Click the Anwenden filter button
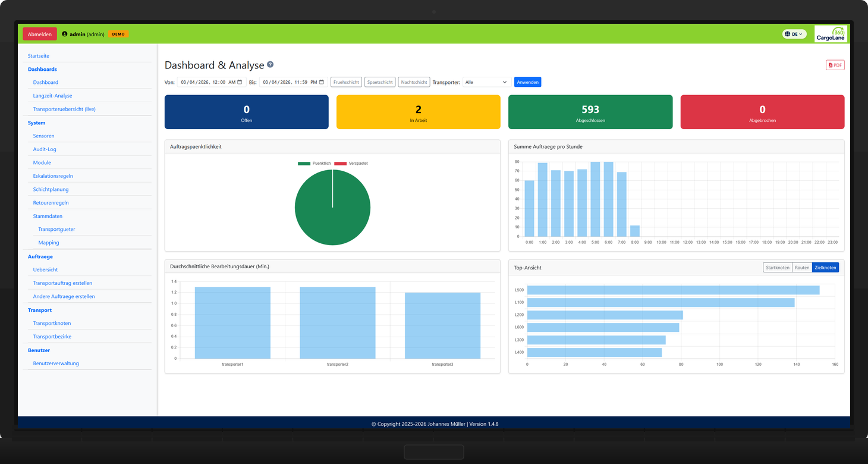Screen dimensions: 868x464 point(527,81)
